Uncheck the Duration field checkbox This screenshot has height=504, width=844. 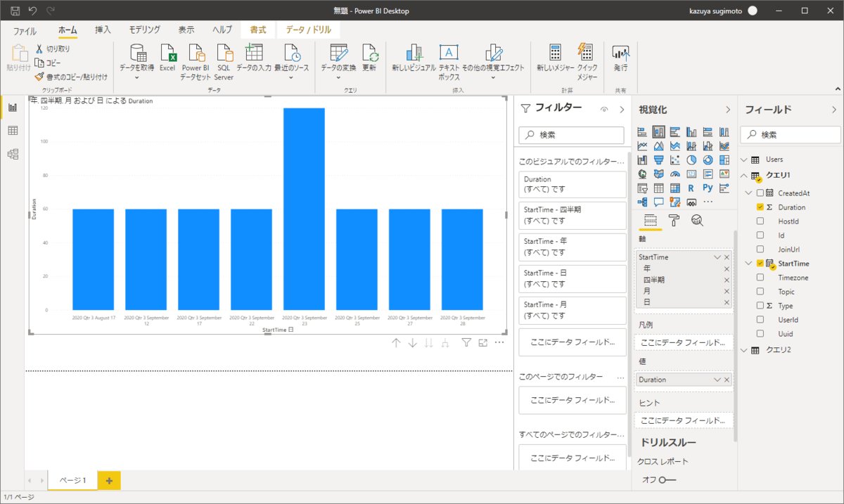(760, 207)
